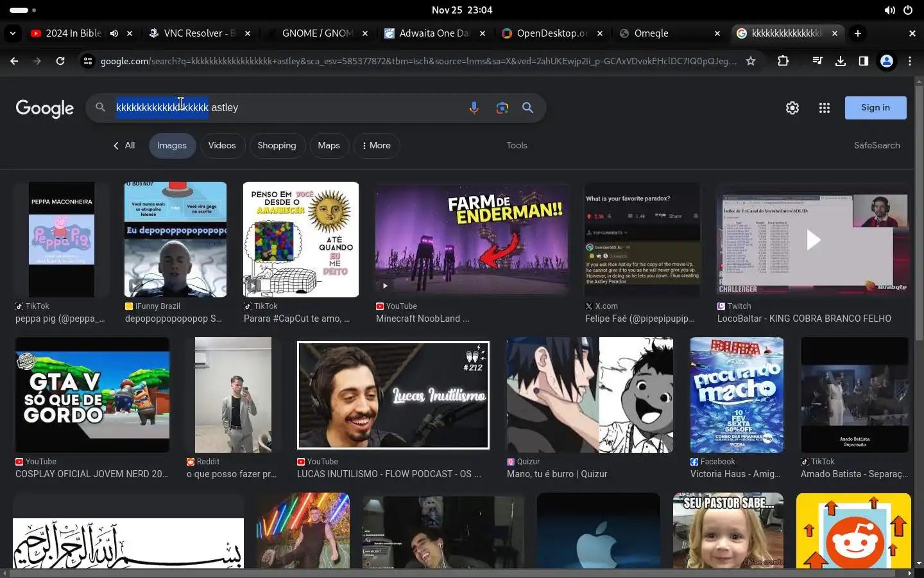The image size is (924, 578).
Task: Click the Google logo
Action: pyautogui.click(x=45, y=109)
